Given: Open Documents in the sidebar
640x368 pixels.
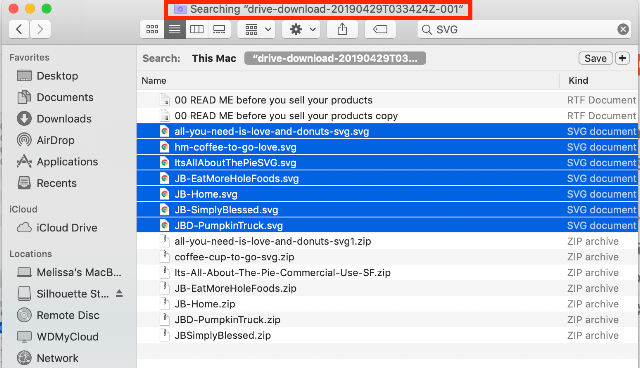Looking at the screenshot, I should coord(56,97).
